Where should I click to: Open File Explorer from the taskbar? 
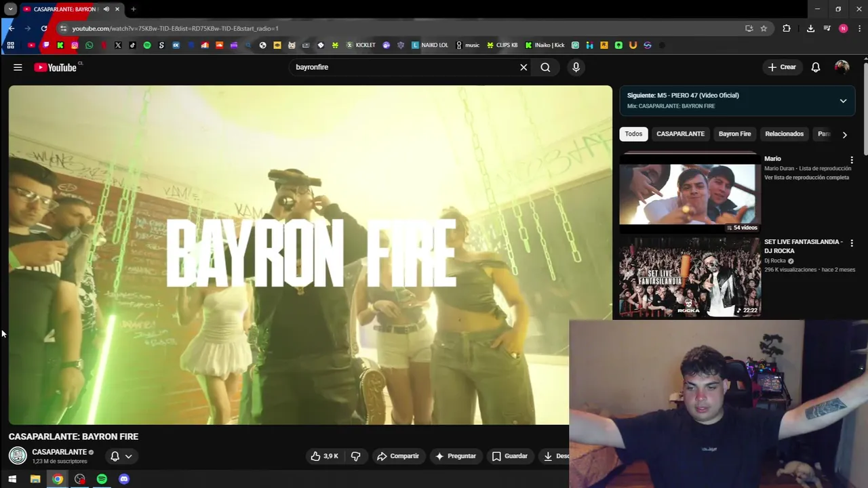(35, 479)
